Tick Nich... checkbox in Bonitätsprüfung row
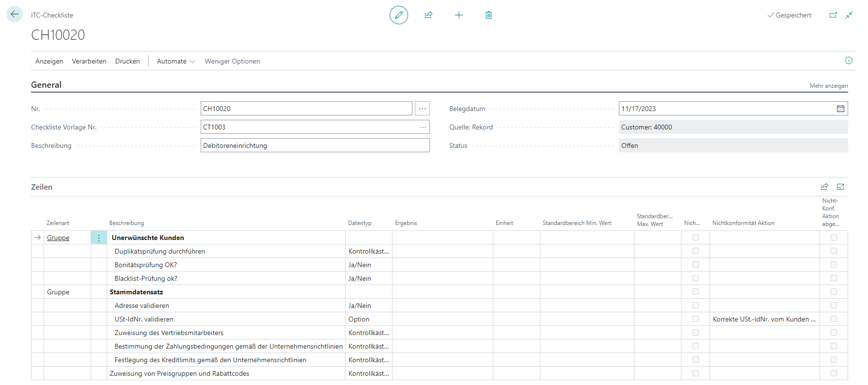This screenshot has width=868, height=385. point(695,265)
